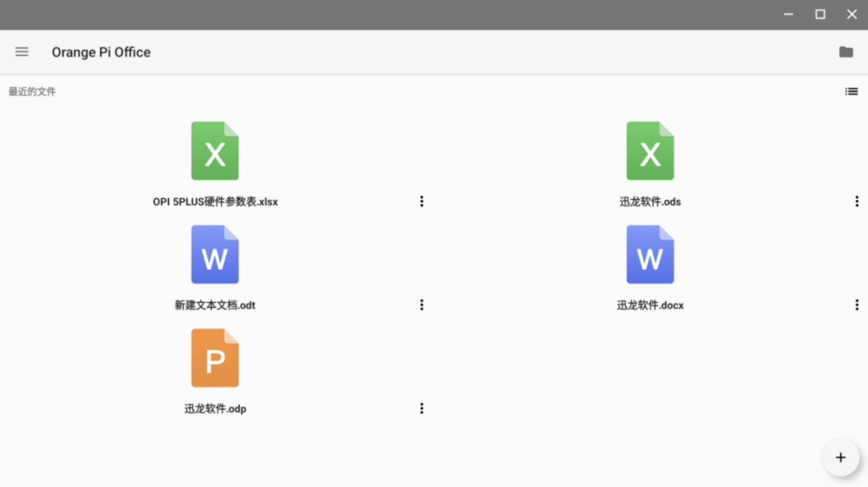868x487 pixels.
Task: Toggle options menu for 迅龙软件.docx
Action: pyautogui.click(x=857, y=305)
